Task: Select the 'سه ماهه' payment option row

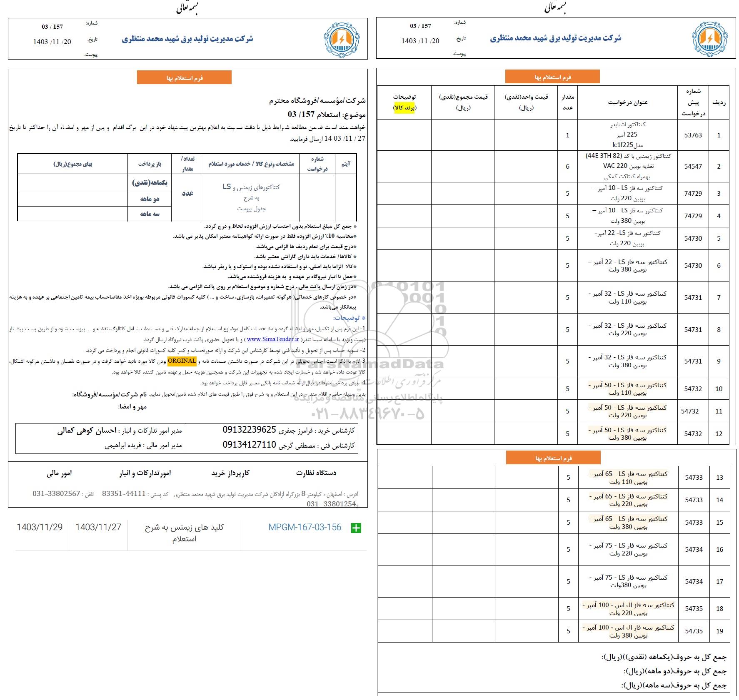Action: pyautogui.click(x=150, y=214)
